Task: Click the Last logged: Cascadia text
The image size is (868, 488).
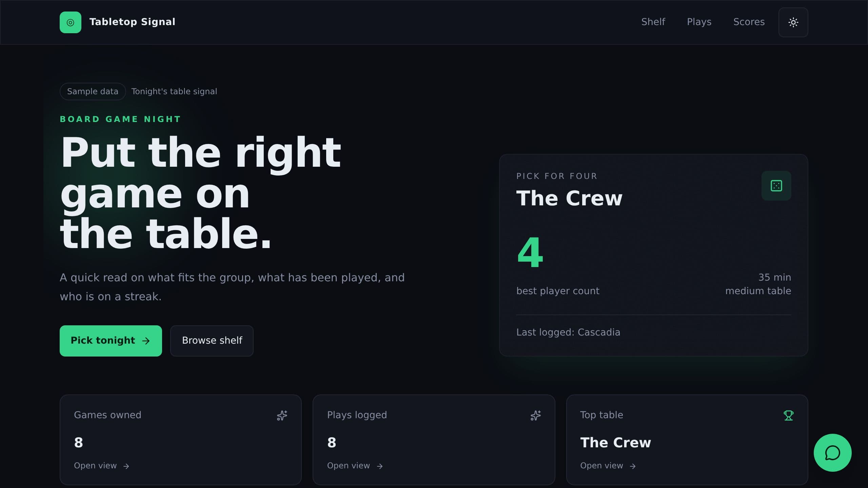Action: point(568,332)
